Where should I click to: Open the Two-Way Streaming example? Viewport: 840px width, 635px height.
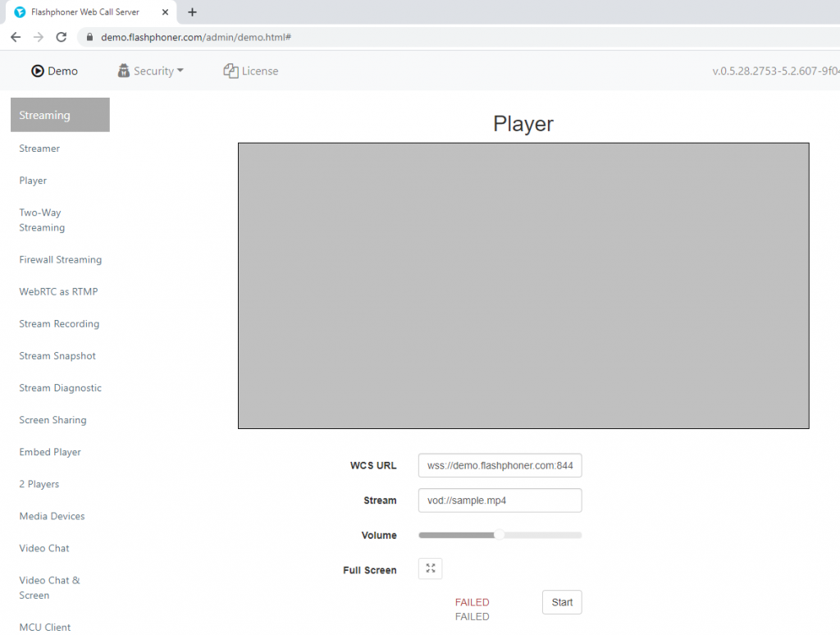click(x=42, y=220)
